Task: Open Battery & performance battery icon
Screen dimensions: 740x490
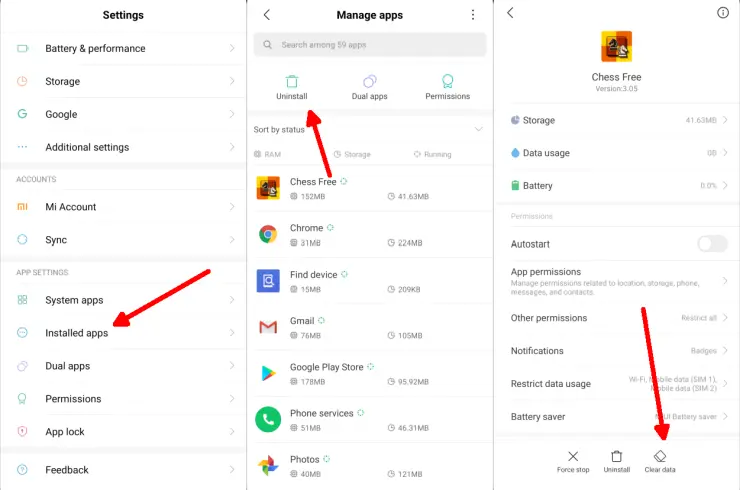Action: click(x=22, y=48)
